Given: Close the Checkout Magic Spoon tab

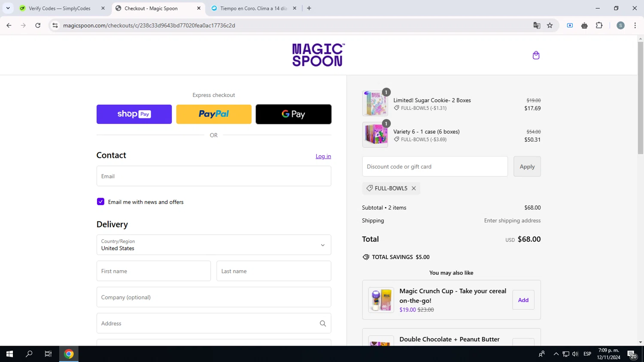Looking at the screenshot, I should pos(199,8).
